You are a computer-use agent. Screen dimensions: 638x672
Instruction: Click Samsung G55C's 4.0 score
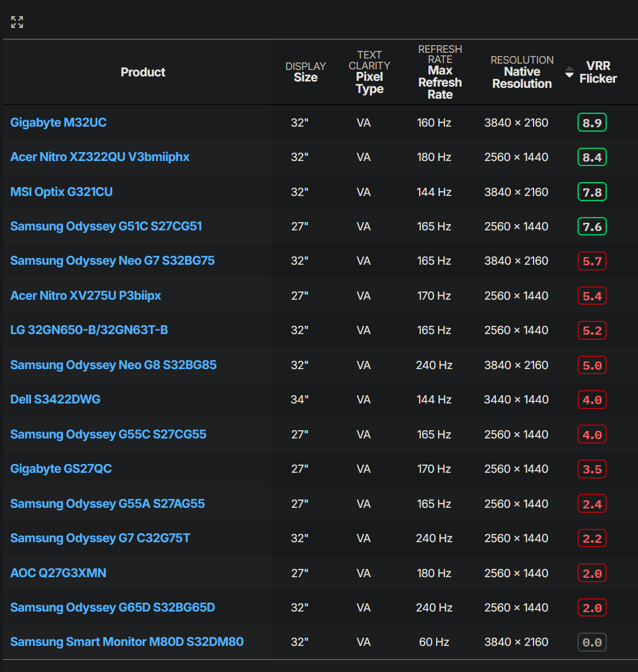click(x=592, y=434)
